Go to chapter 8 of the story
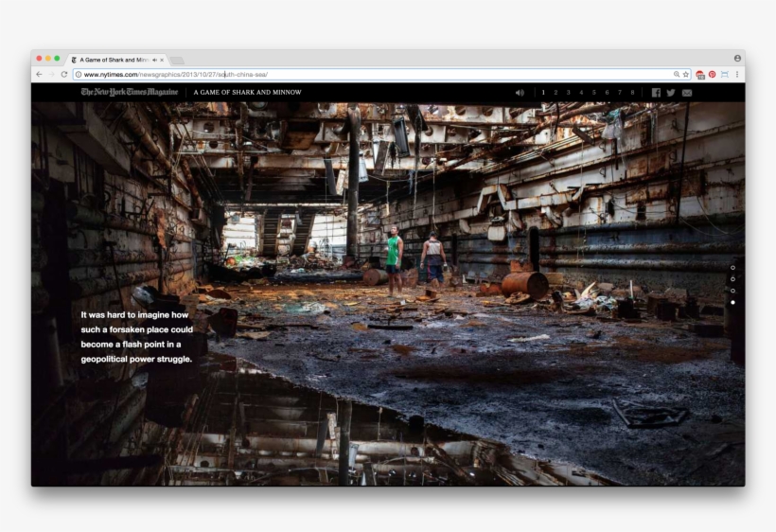The image size is (776, 532). [632, 93]
